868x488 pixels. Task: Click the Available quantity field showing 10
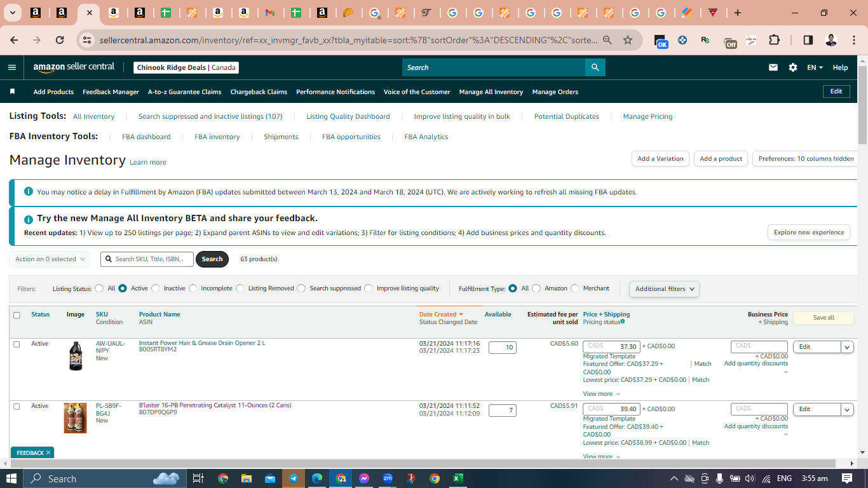pos(503,348)
